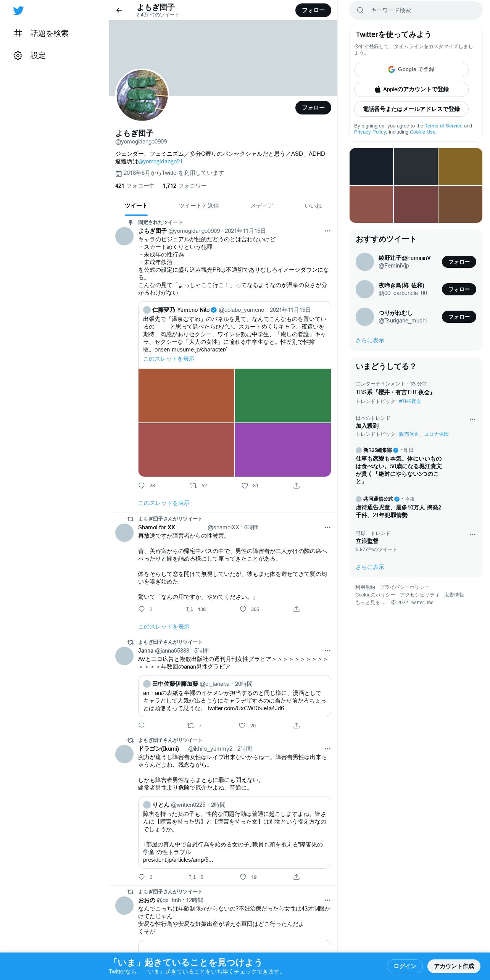Click アカウント作成 in bottom banner
The image size is (490, 980).
coord(454,966)
